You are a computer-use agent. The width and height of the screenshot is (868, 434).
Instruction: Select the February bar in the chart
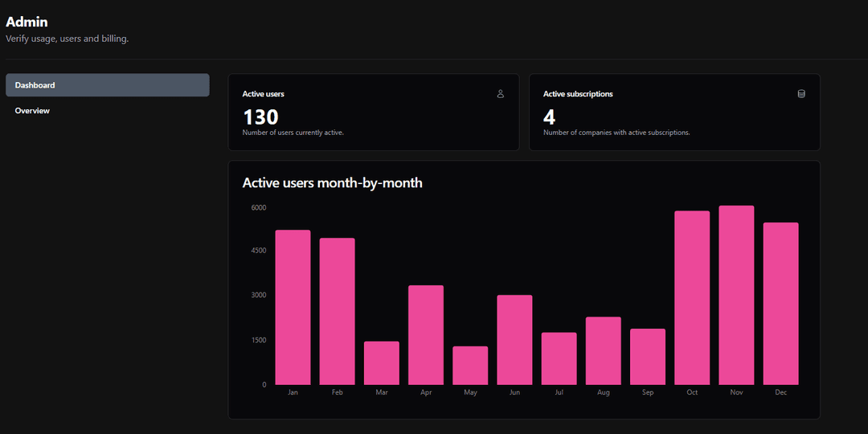(337, 311)
